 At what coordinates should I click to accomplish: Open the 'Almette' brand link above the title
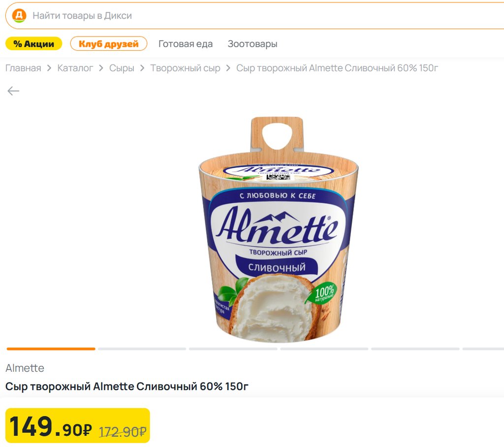[25, 368]
